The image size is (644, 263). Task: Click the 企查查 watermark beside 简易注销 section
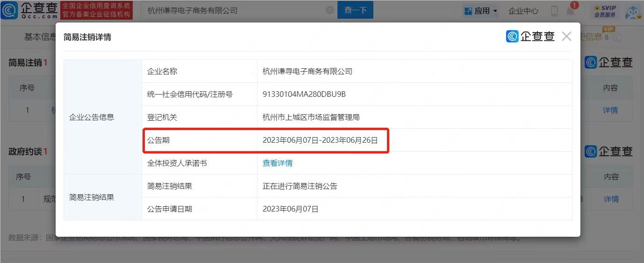(x=608, y=62)
